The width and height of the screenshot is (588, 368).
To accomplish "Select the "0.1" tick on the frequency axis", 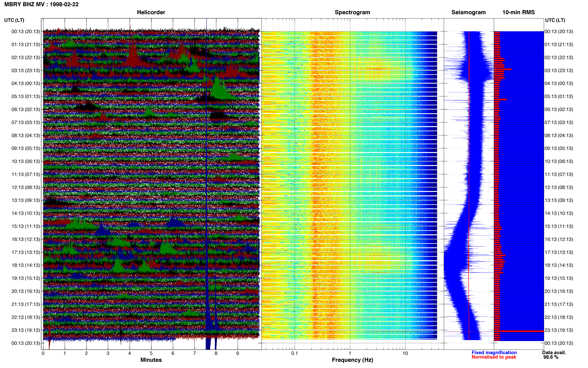I will pyautogui.click(x=295, y=353).
